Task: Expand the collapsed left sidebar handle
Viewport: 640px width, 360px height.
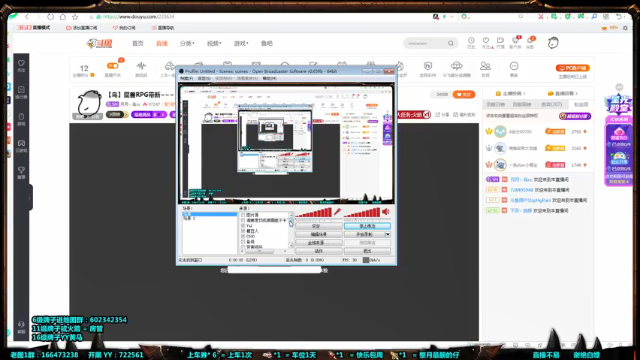Action: coord(29,198)
